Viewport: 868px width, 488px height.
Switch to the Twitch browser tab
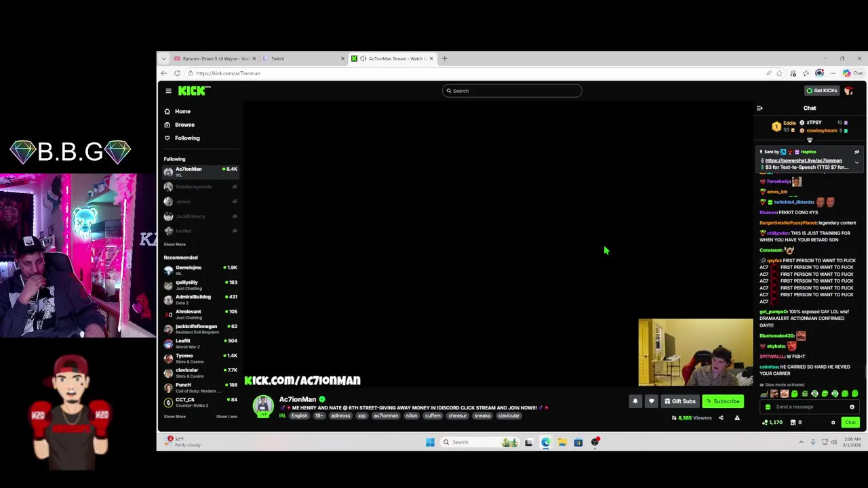click(x=302, y=59)
